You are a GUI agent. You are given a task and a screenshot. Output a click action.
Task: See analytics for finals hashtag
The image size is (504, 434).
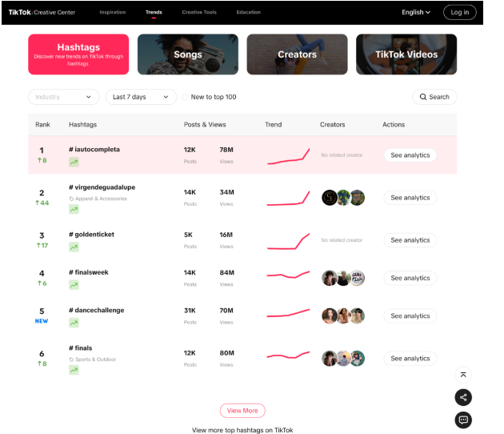pos(410,359)
